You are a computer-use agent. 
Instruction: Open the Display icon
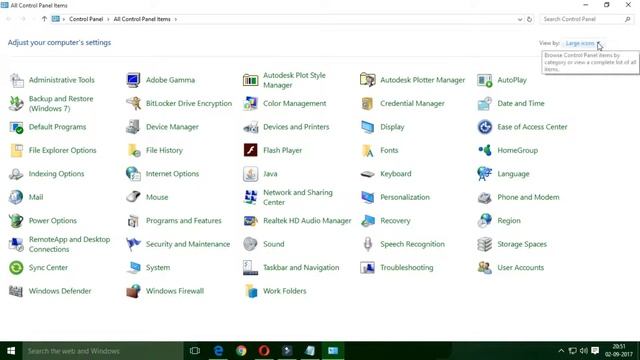(x=368, y=127)
